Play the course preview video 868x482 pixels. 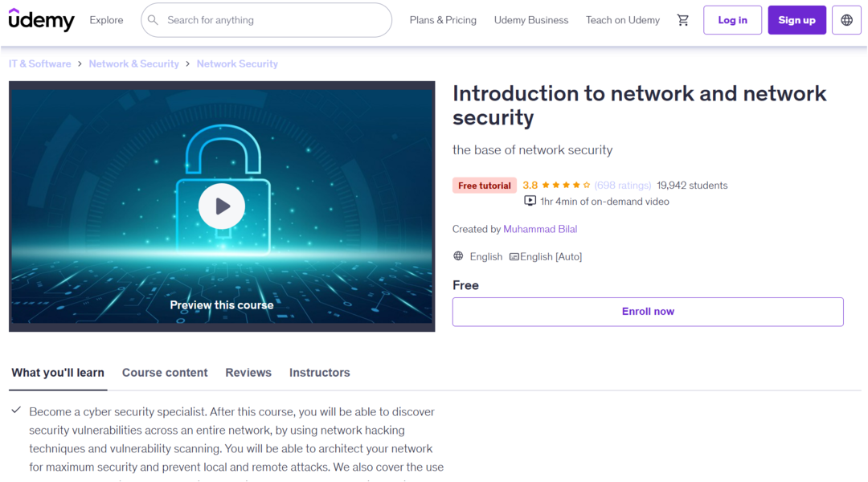[x=222, y=206]
